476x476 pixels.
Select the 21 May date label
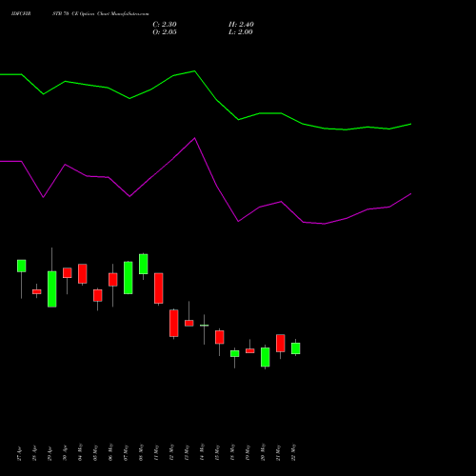pos(278,452)
